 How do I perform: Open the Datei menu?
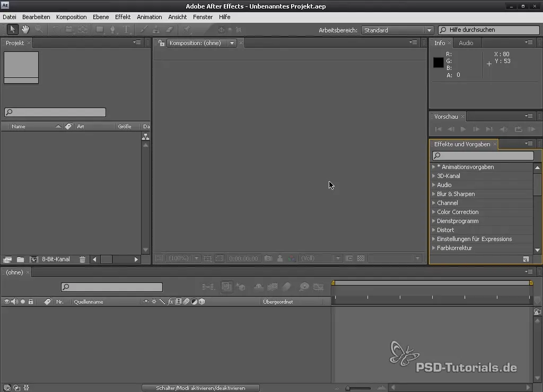click(10, 17)
